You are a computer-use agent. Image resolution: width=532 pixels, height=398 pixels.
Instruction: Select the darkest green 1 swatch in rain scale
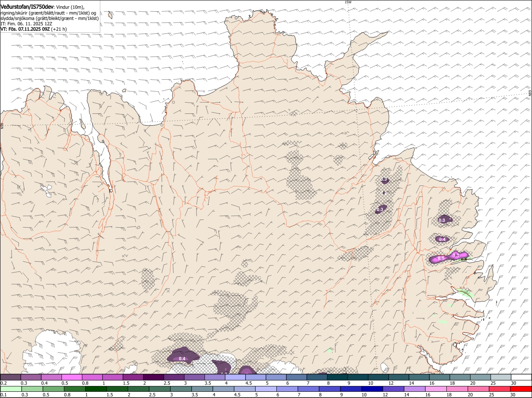pyautogui.click(x=96, y=389)
